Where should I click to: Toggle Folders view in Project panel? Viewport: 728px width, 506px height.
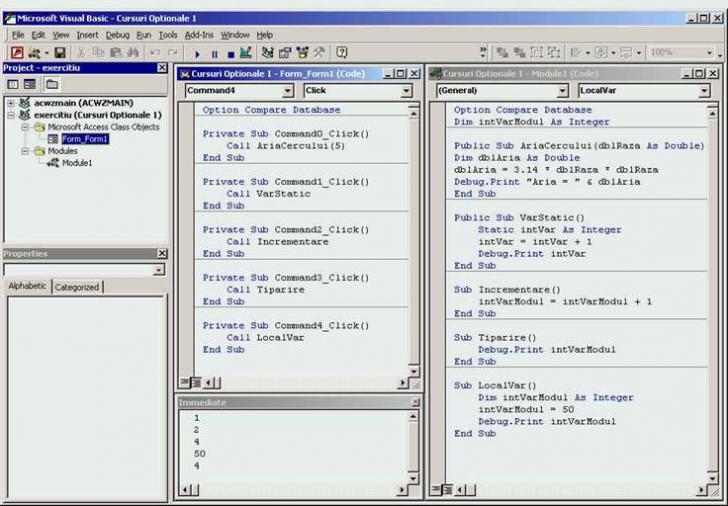pos(52,84)
